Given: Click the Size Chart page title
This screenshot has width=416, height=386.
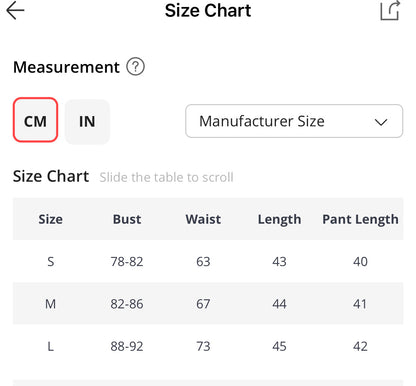Looking at the screenshot, I should (208, 10).
